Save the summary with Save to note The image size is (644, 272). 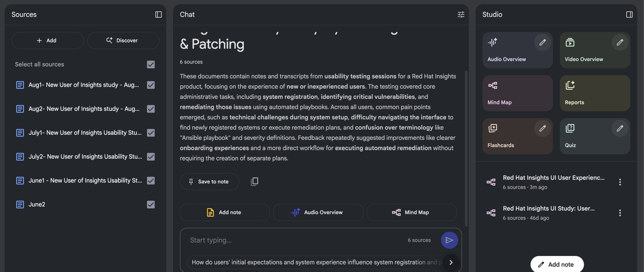pos(209,182)
